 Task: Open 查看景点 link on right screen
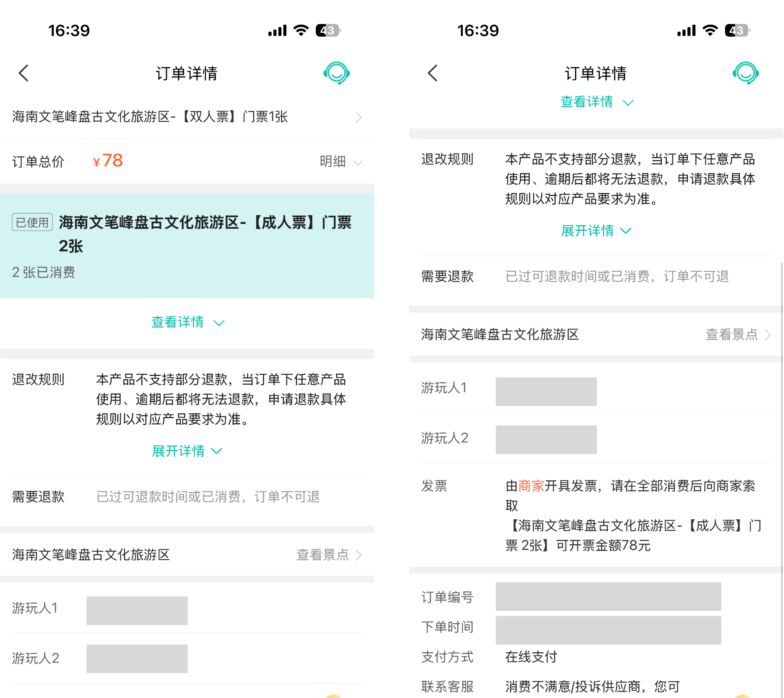(738, 334)
